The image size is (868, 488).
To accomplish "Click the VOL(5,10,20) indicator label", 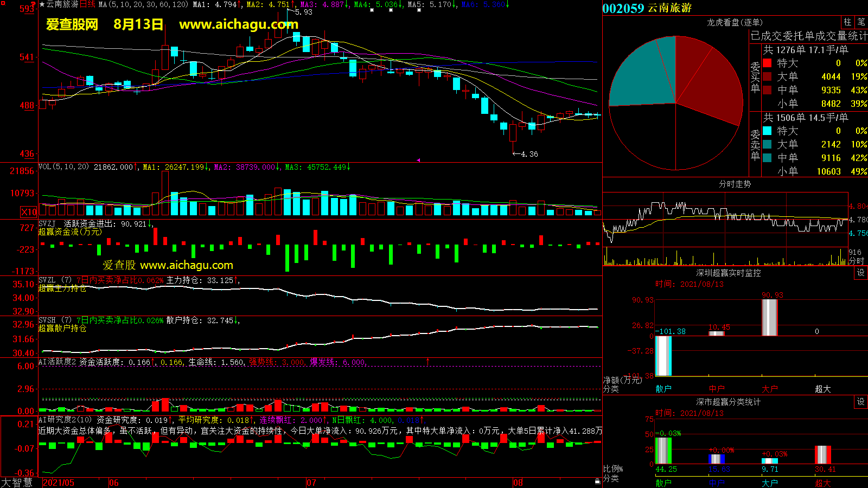I will (x=63, y=167).
